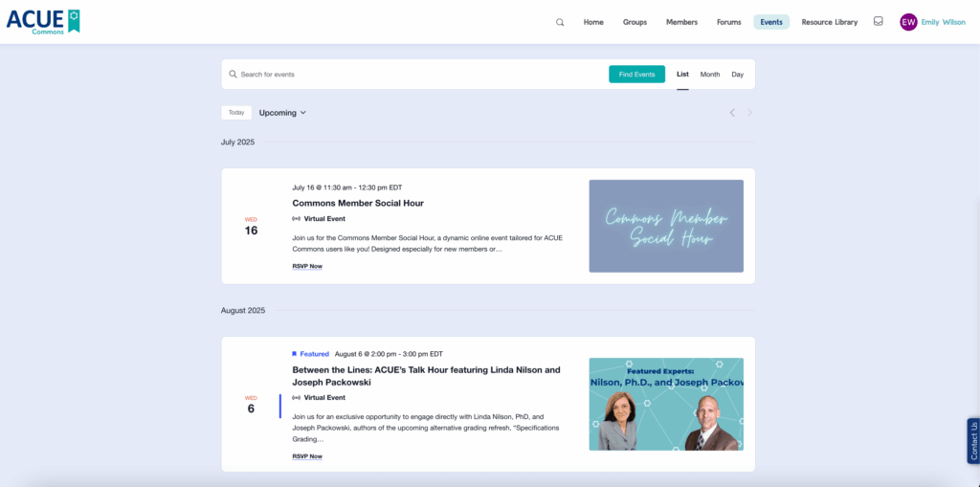Click the WED 6 date badge
This screenshot has width=980, height=487.
tap(251, 405)
